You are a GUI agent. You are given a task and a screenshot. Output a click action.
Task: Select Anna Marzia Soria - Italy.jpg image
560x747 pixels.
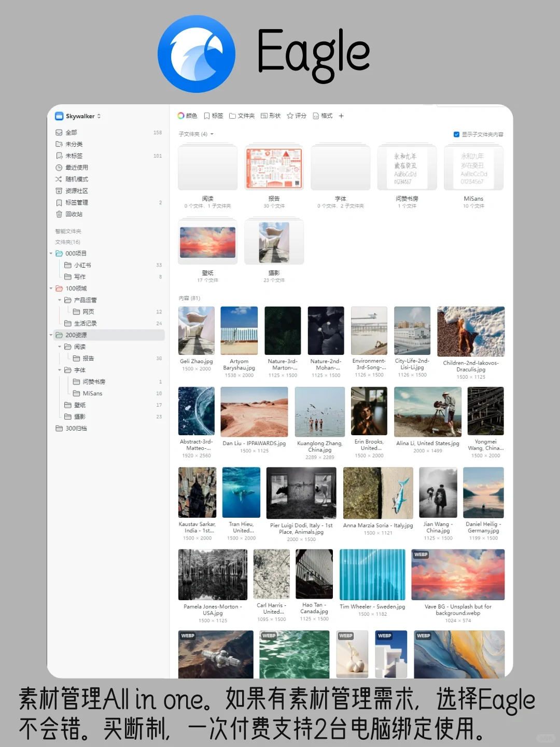tap(378, 493)
